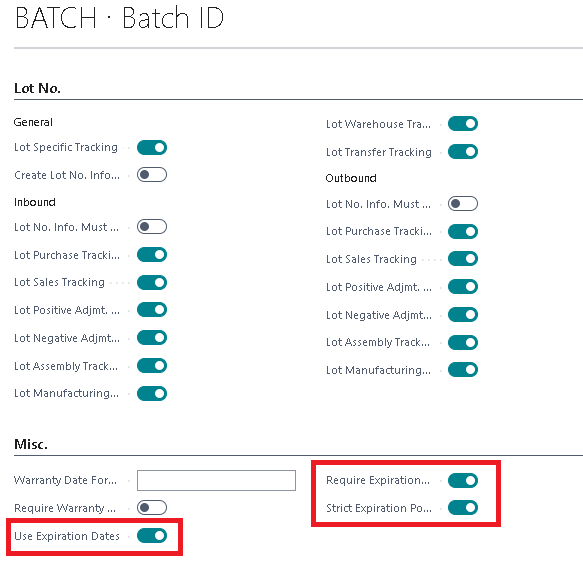Toggle Require Expiration Date switch
583x571 pixels.
click(x=463, y=481)
